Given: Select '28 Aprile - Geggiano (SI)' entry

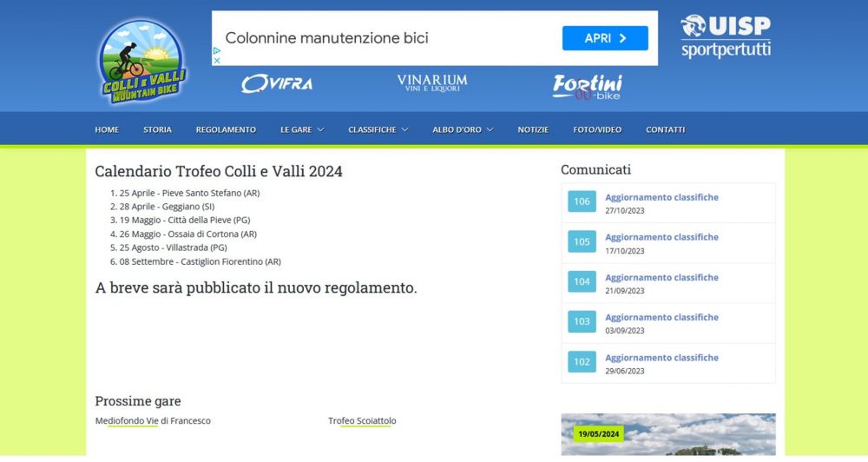Looking at the screenshot, I should point(168,207).
